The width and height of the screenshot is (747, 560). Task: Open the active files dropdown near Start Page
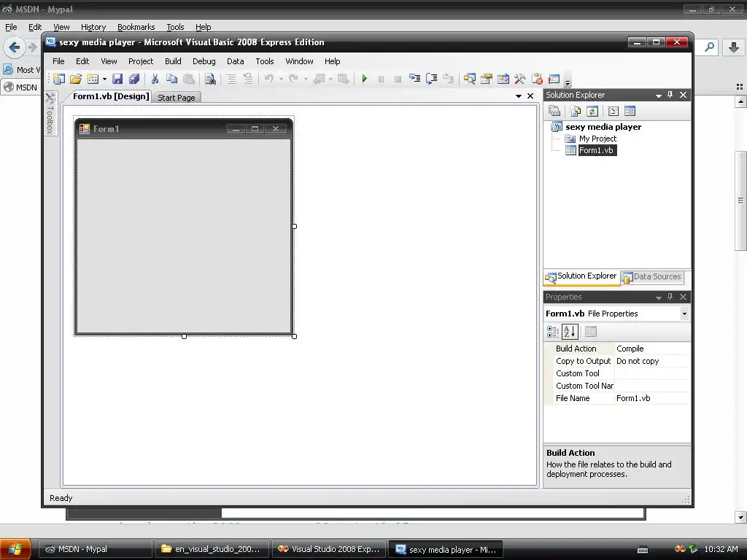click(x=519, y=96)
